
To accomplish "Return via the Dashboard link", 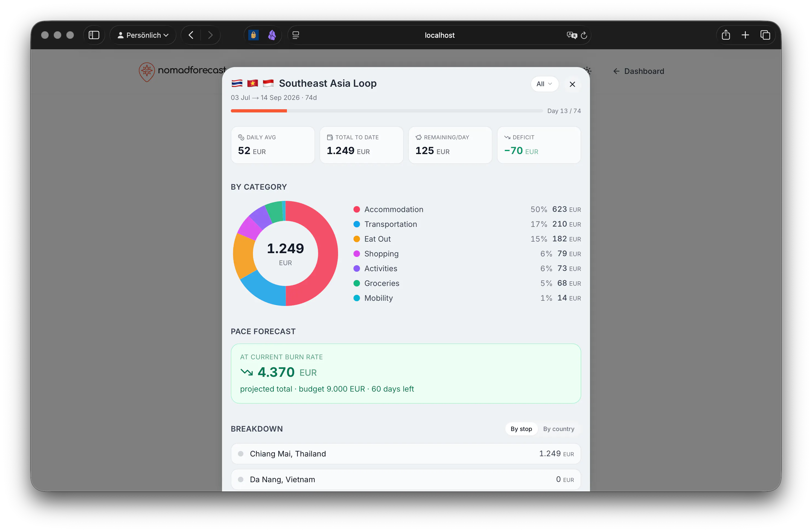I will click(638, 71).
